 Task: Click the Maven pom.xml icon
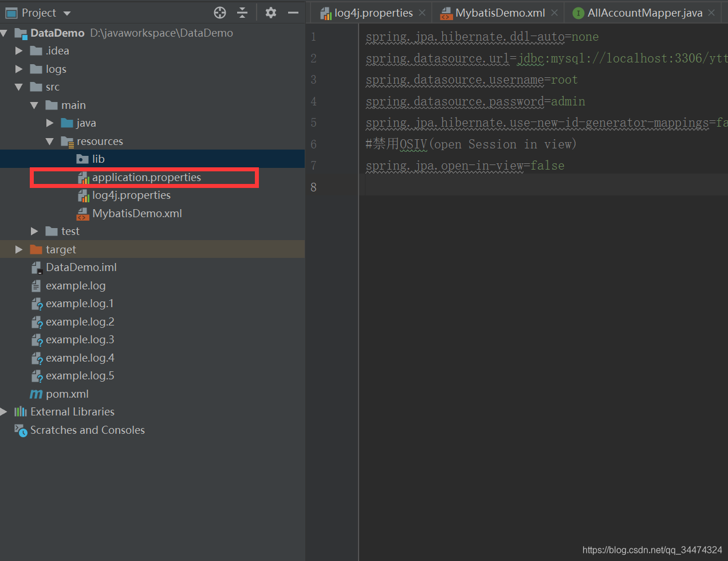point(36,394)
